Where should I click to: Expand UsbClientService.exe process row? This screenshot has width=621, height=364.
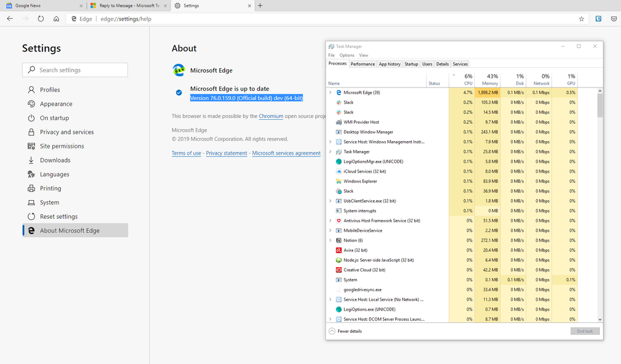[330, 201]
